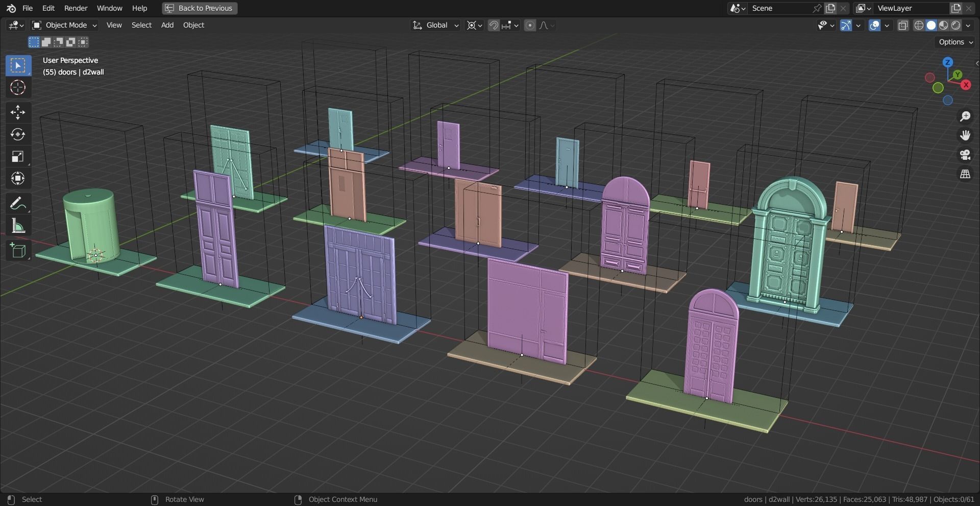980x506 pixels.
Task: Click the green revolving door model
Action: (91, 225)
